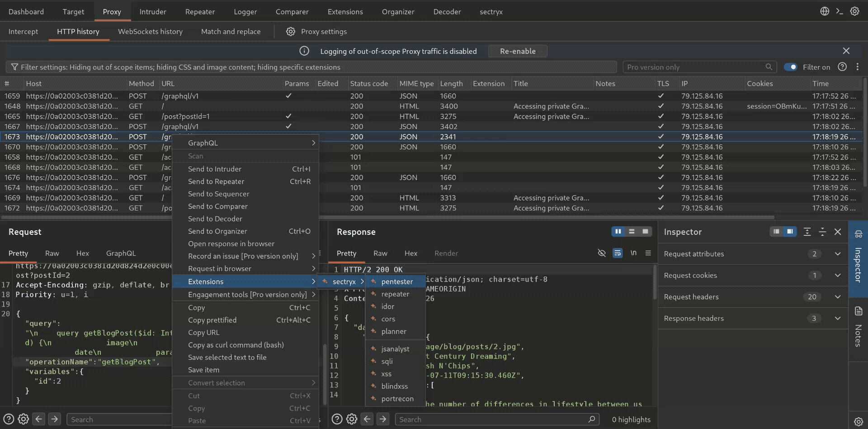Switch Request view to Hex tab

[83, 253]
